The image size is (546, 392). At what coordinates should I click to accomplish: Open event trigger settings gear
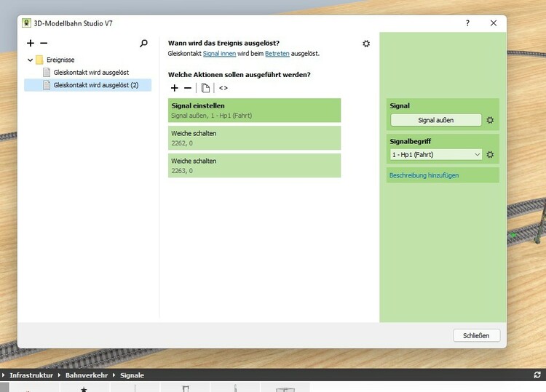coord(366,44)
